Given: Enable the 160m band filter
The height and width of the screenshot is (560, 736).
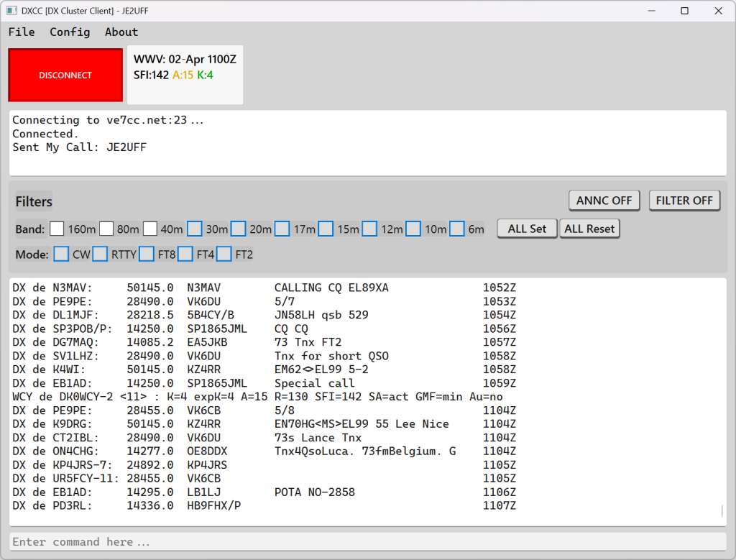Looking at the screenshot, I should [x=57, y=228].
